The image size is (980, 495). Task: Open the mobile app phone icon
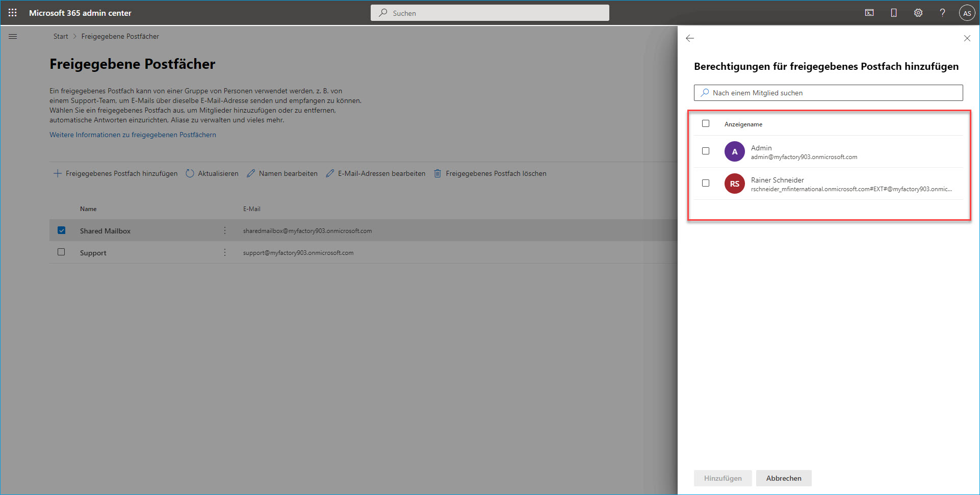point(894,13)
